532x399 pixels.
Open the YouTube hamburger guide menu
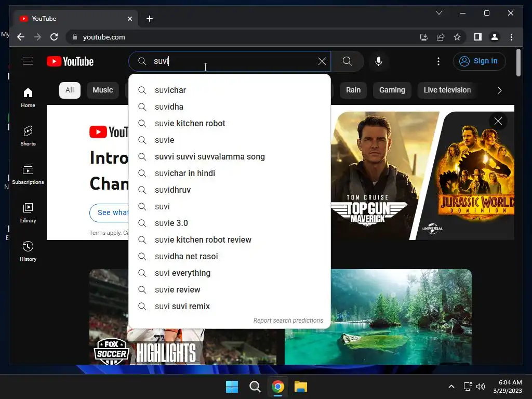pyautogui.click(x=28, y=61)
